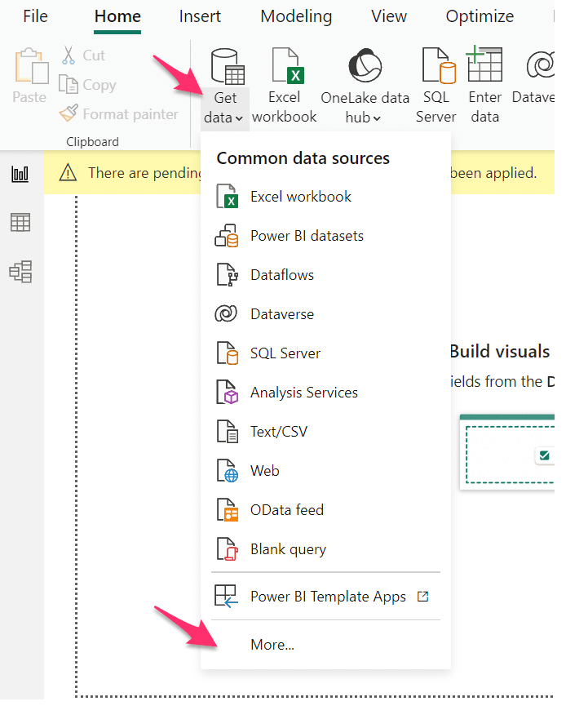This screenshot has width=588, height=728.
Task: Click the Cut scissors icon
Action: pos(69,55)
